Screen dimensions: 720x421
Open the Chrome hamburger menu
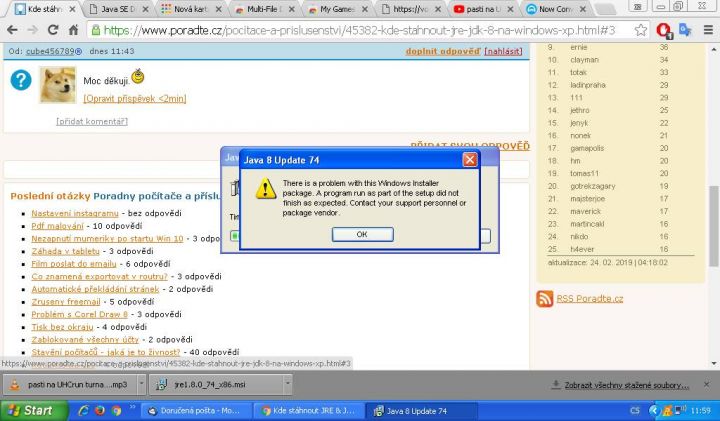[709, 30]
